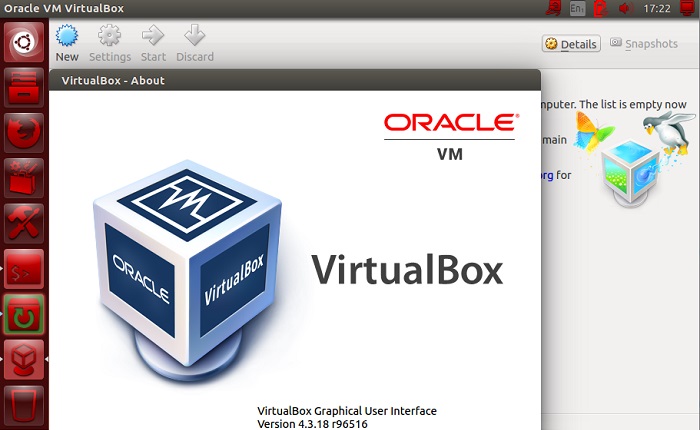The width and height of the screenshot is (700, 430).
Task: Switch to the Snapshots view
Action: click(x=644, y=44)
